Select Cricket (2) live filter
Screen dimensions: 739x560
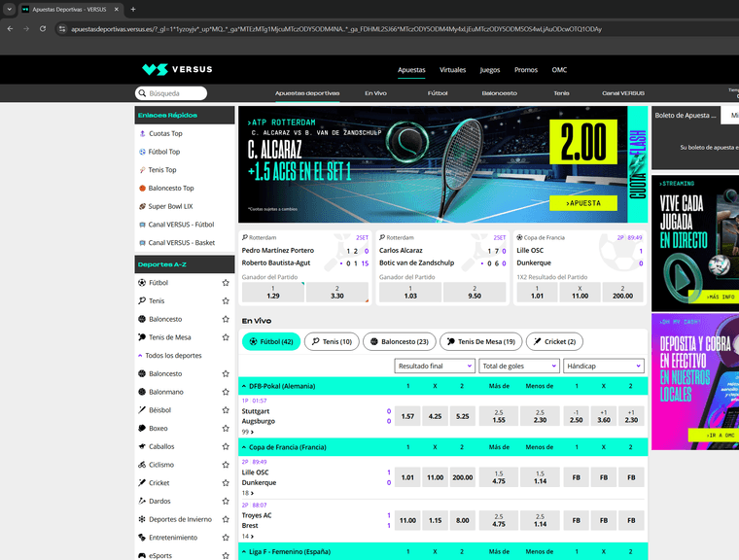coord(554,342)
